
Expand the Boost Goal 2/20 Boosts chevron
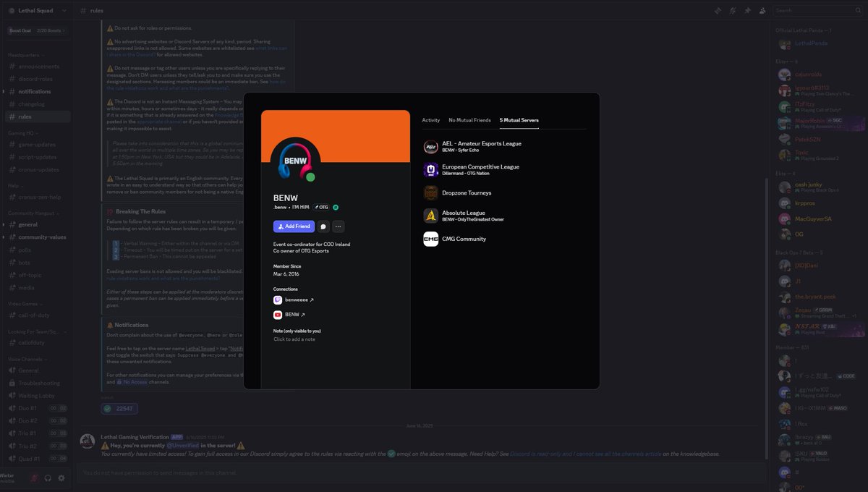coord(64,30)
